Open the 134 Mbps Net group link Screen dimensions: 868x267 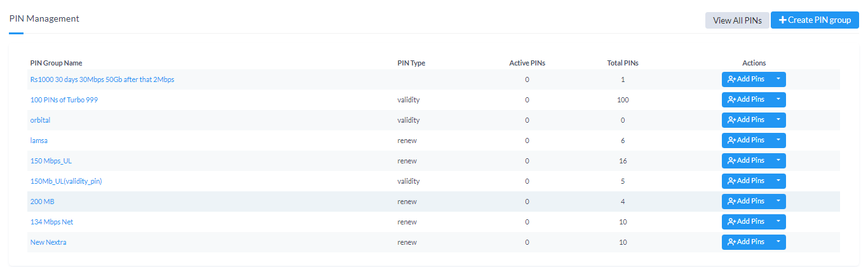[x=51, y=222]
